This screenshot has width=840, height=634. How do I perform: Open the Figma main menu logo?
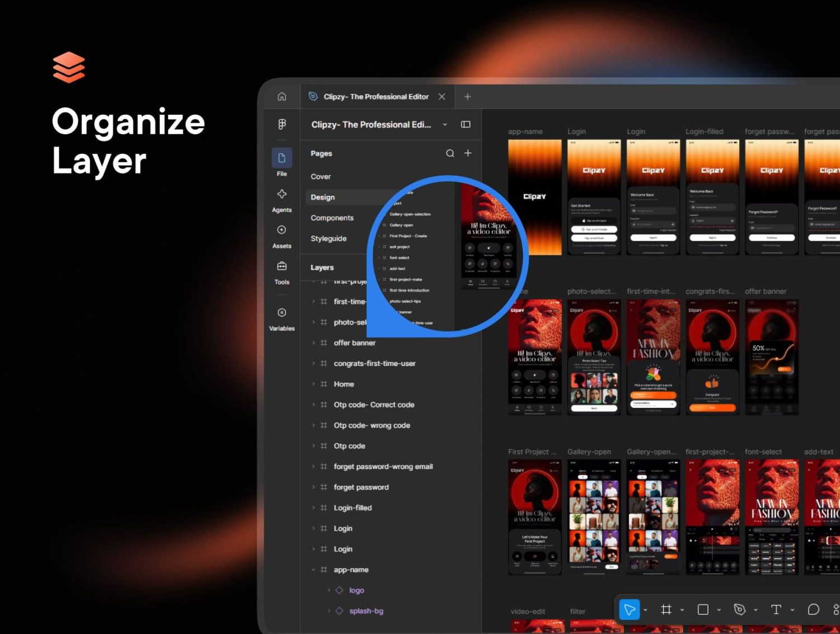[x=282, y=124]
